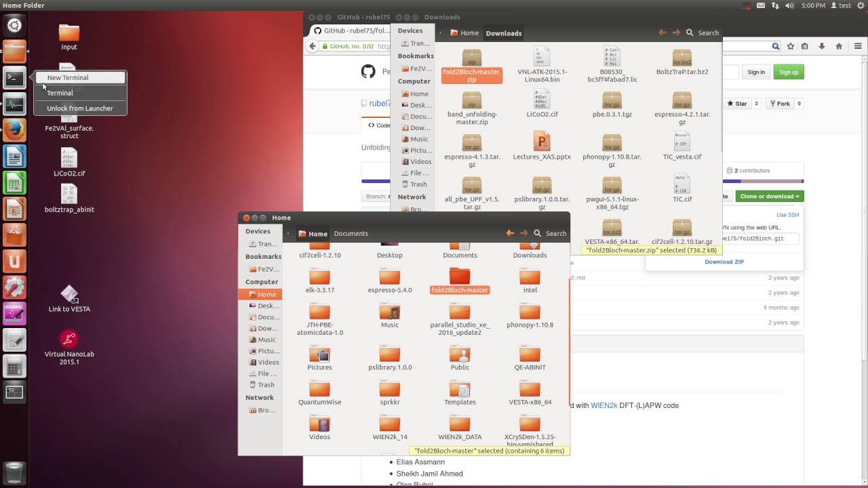Screen dimensions: 868x488
Task: Click Unlock from Launcher menu entry
Action: [81, 108]
